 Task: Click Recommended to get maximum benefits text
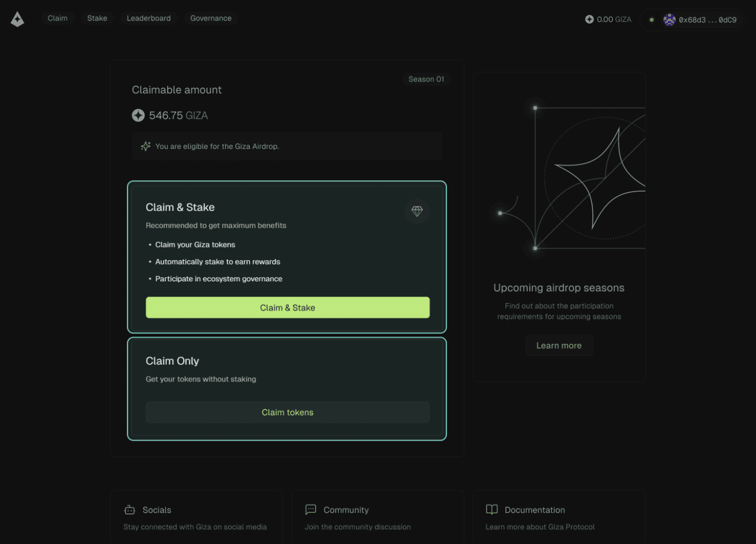tap(216, 226)
